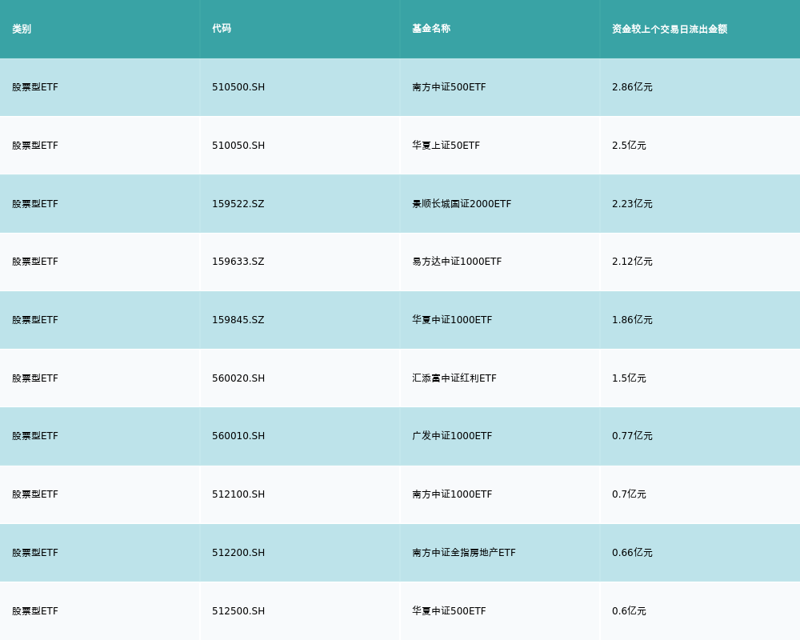Click 股票型ETF in the 512500.SH row
This screenshot has height=640, width=800.
35,611
